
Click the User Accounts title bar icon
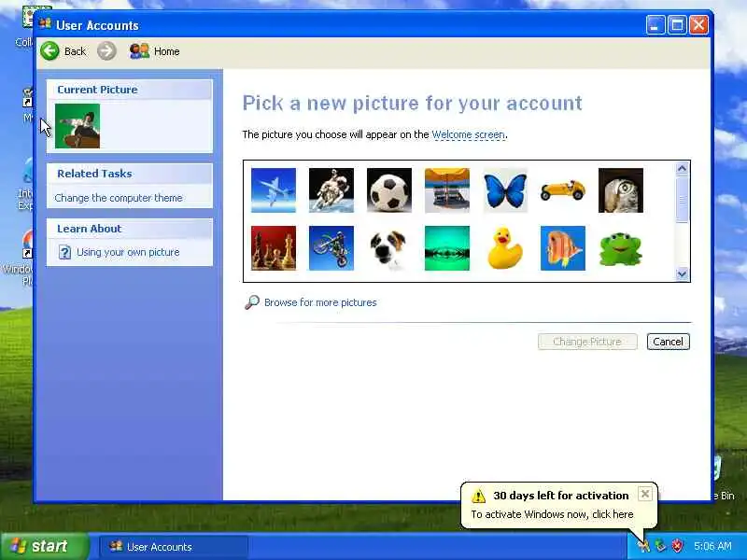click(46, 24)
